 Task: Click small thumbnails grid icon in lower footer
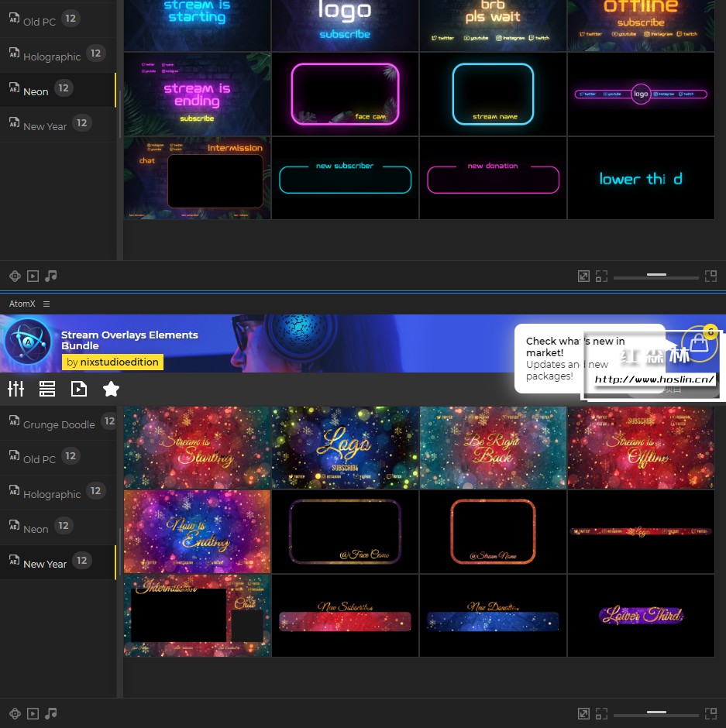click(x=601, y=713)
